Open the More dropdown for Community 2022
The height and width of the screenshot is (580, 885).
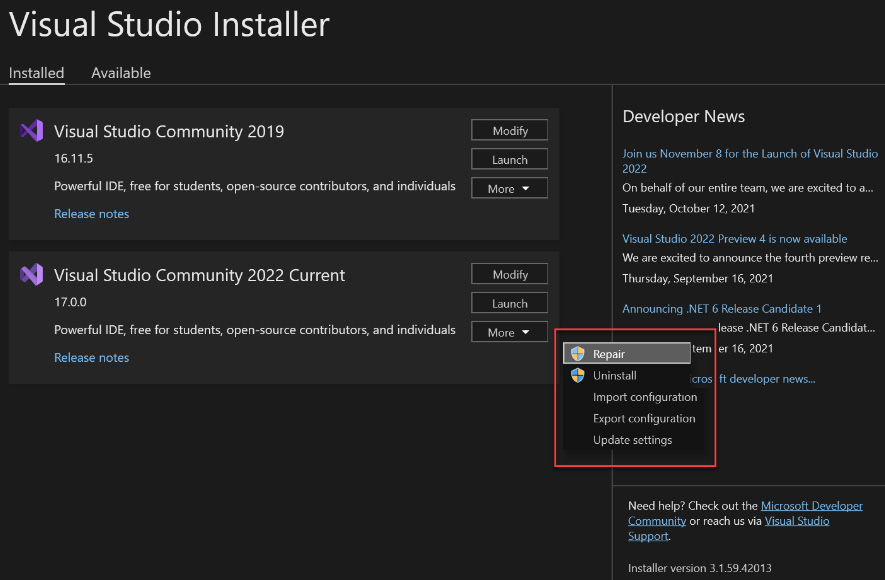(510, 332)
